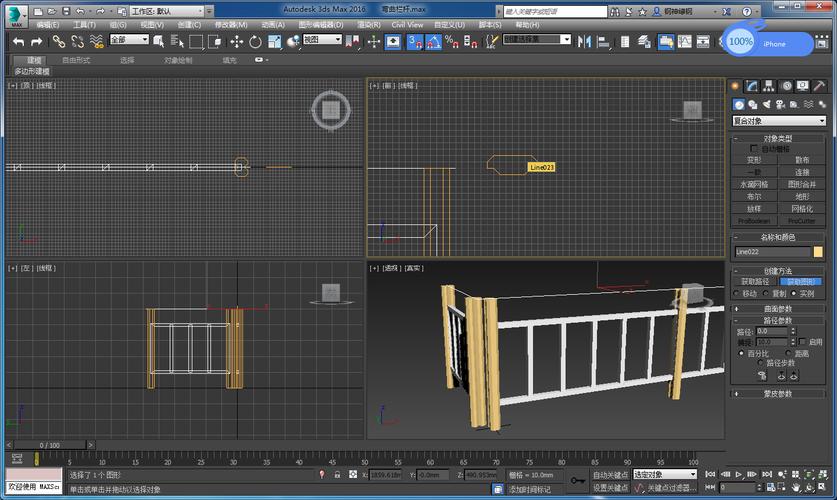837x500 pixels.
Task: Activate the Select and Rotate tool
Action: [256, 41]
